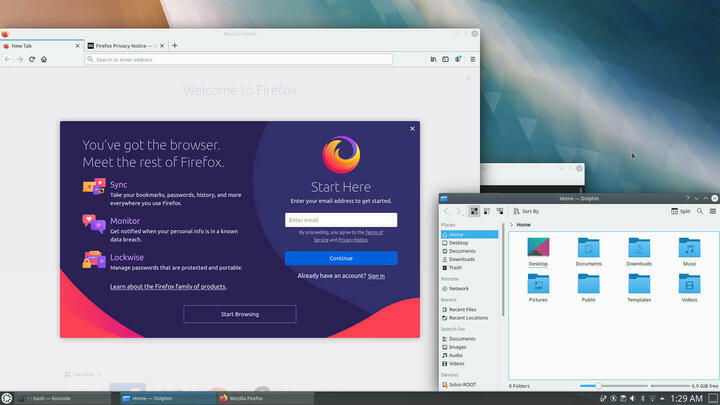
Task: Select the Pictures folder icon
Action: [538, 288]
